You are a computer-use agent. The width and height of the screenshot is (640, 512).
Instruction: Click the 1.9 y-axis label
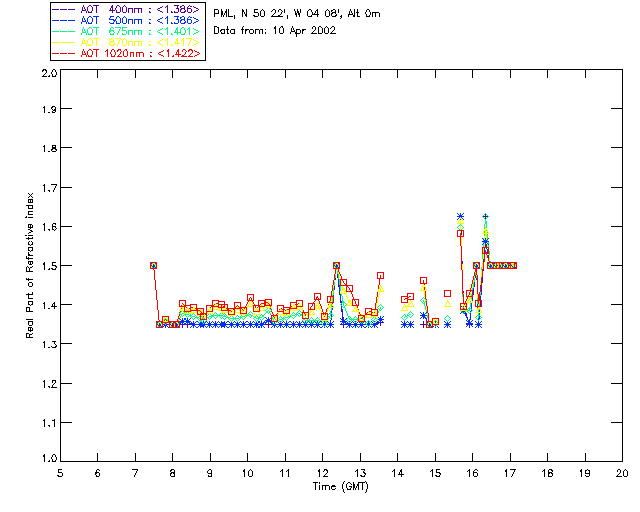click(x=49, y=109)
